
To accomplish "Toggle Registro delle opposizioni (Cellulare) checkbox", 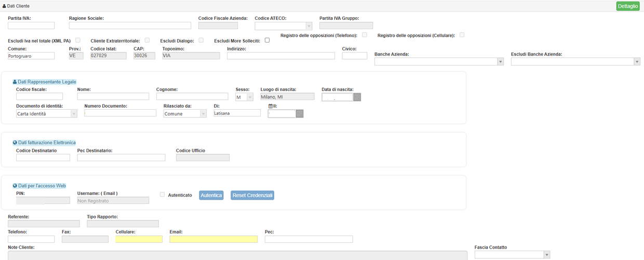I will coord(462,35).
